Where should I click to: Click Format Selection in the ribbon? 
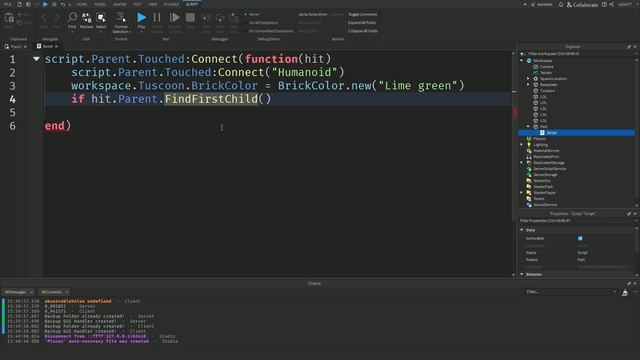pos(121,22)
